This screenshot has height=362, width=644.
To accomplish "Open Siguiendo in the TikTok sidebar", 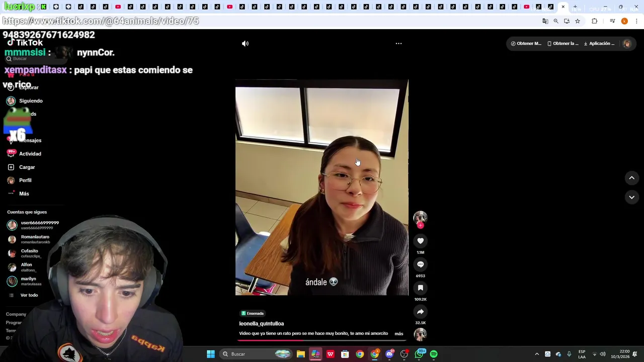I will (x=31, y=101).
